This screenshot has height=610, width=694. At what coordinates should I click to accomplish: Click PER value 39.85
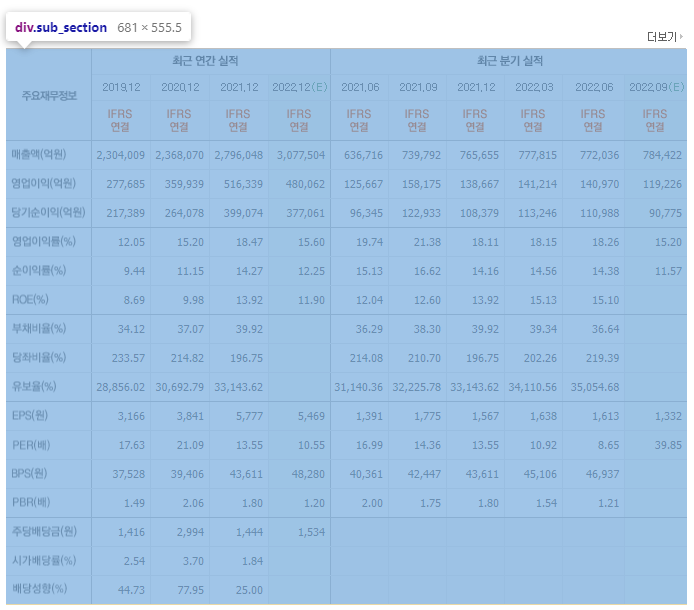[668, 445]
